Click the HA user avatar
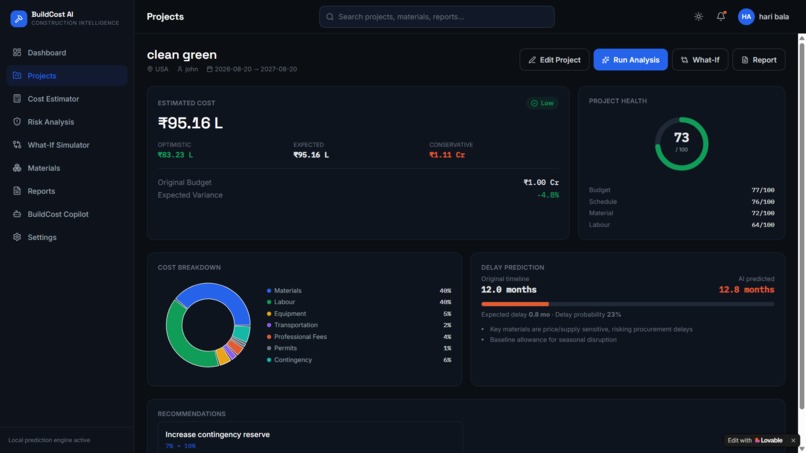806x453 pixels. click(746, 17)
